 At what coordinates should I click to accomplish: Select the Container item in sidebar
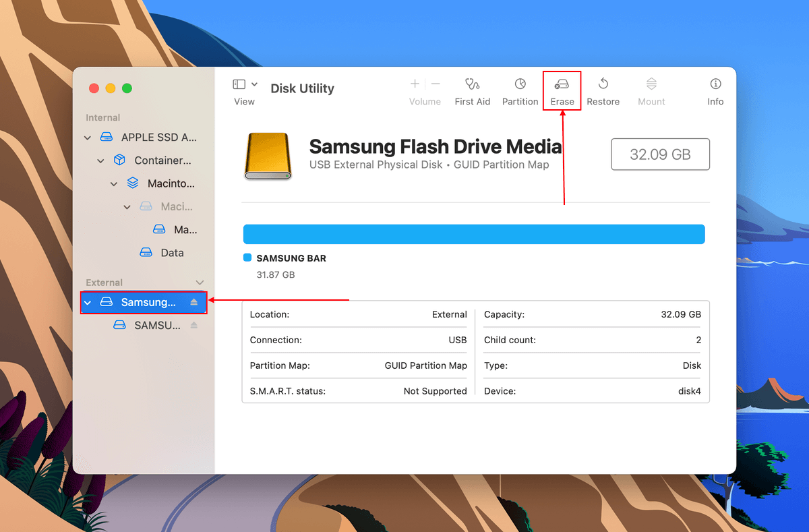pos(143,160)
